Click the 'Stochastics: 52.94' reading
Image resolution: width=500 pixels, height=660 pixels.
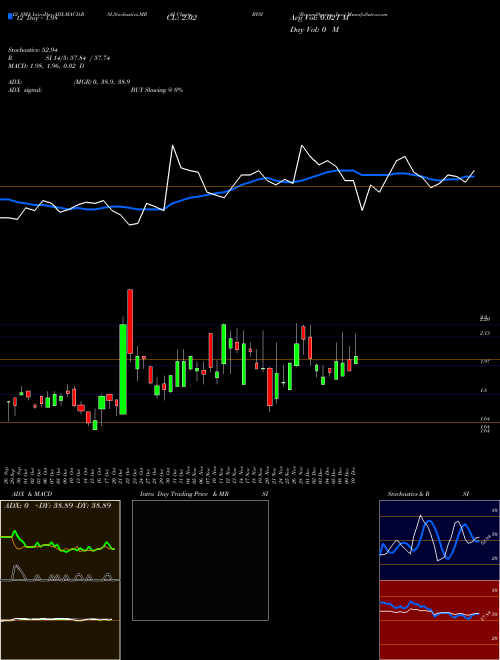[32, 50]
